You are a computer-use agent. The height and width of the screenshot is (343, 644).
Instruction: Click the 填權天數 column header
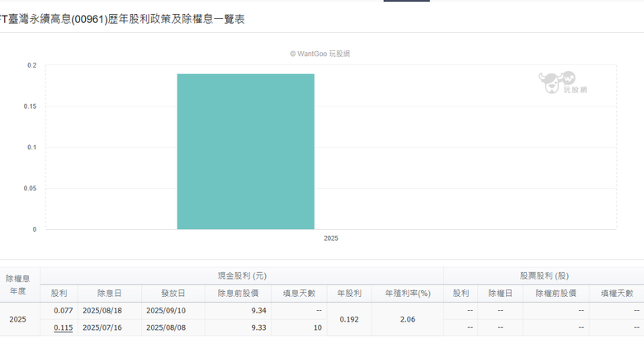coord(617,294)
